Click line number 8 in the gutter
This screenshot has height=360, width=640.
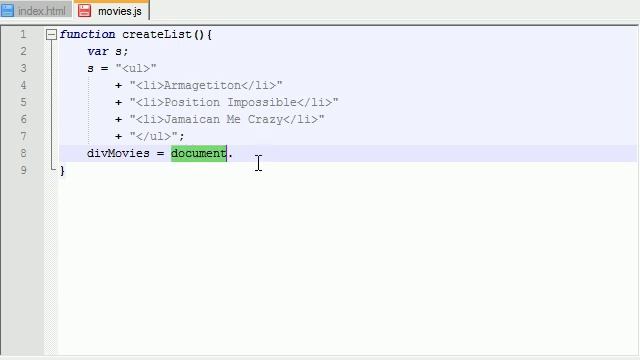(23, 153)
